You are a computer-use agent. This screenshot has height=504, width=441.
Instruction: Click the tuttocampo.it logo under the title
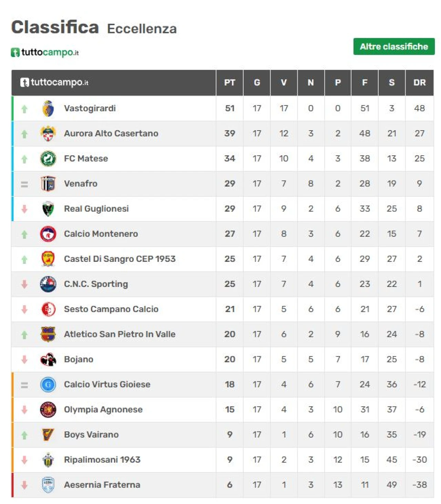tap(45, 52)
